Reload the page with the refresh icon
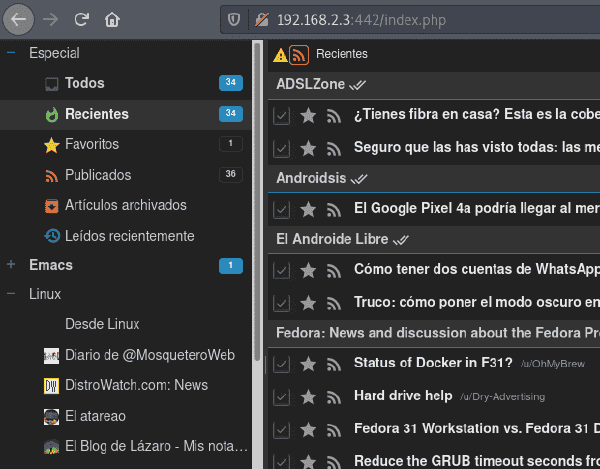 coord(82,20)
